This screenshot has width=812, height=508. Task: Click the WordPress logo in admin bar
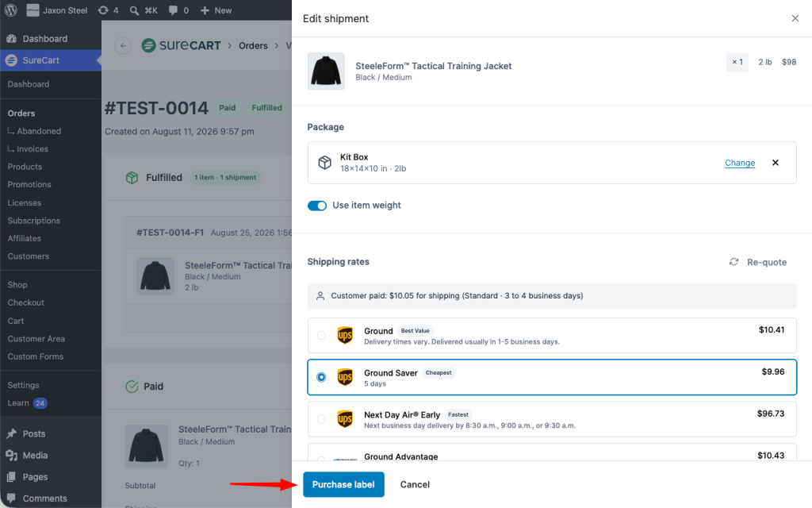point(11,10)
